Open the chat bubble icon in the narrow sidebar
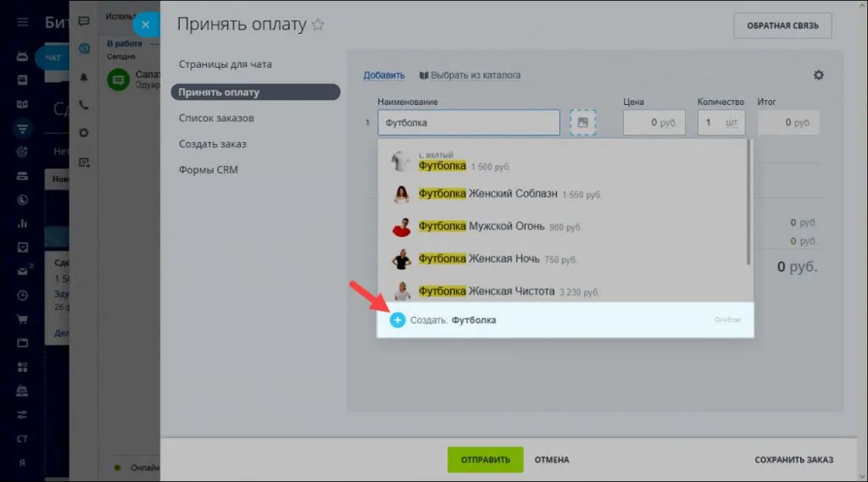The width and height of the screenshot is (868, 482). click(84, 21)
